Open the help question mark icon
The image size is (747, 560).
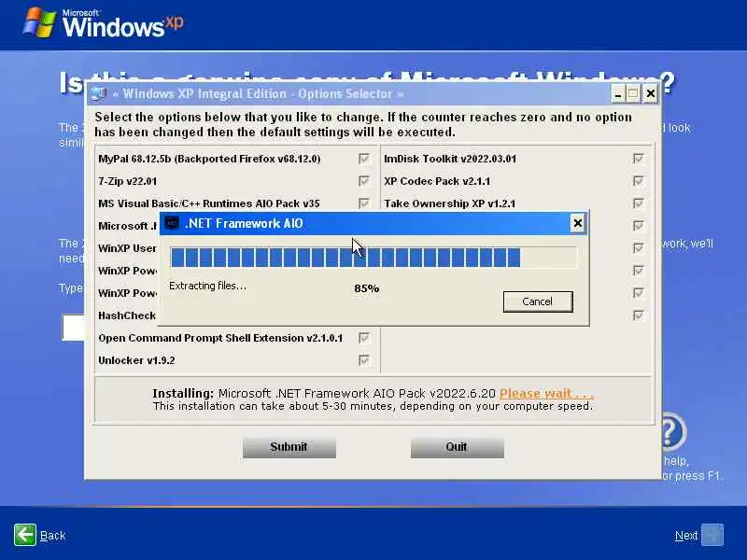click(x=672, y=432)
